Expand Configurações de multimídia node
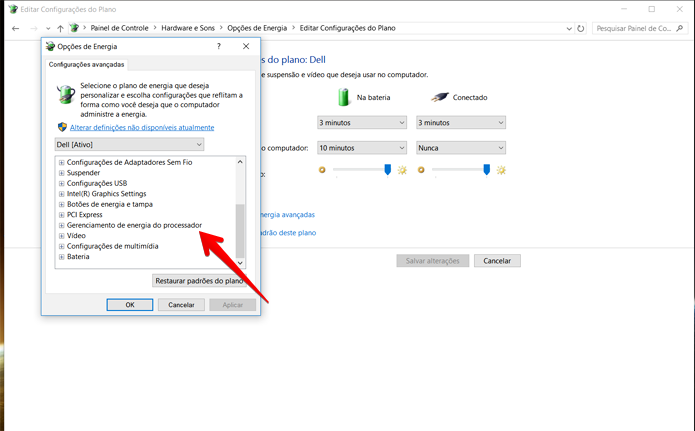 click(62, 246)
